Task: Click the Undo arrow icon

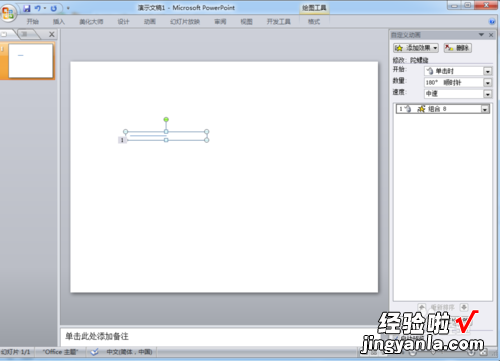Action: [x=37, y=8]
